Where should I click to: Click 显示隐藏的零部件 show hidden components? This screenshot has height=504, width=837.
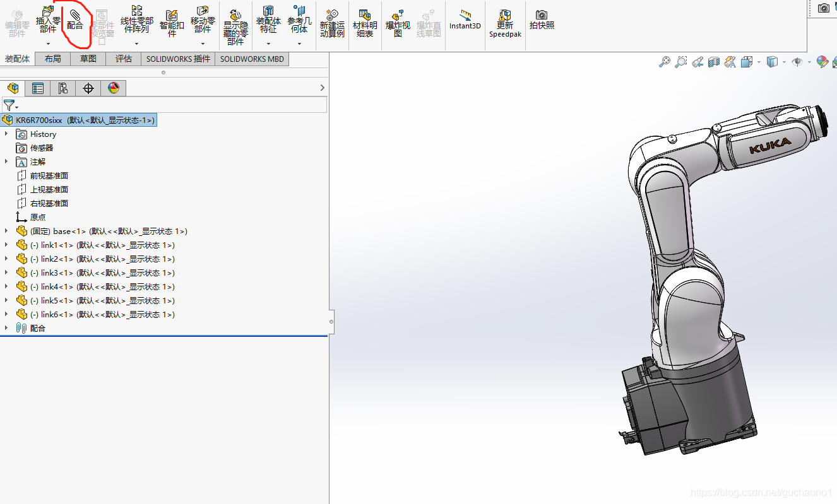235,28
